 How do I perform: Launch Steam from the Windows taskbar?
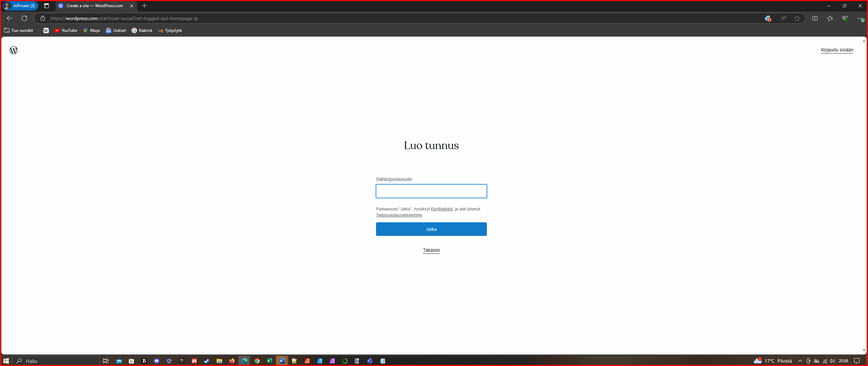click(x=206, y=361)
